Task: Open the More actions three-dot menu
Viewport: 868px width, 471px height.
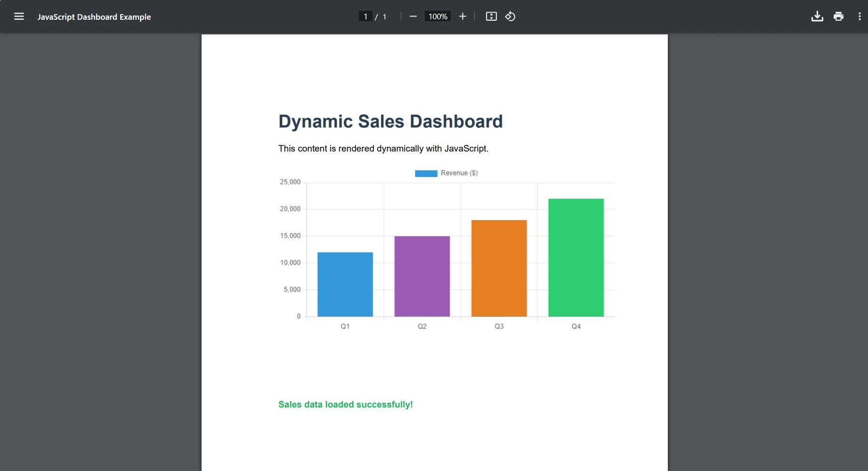Action: click(x=860, y=16)
